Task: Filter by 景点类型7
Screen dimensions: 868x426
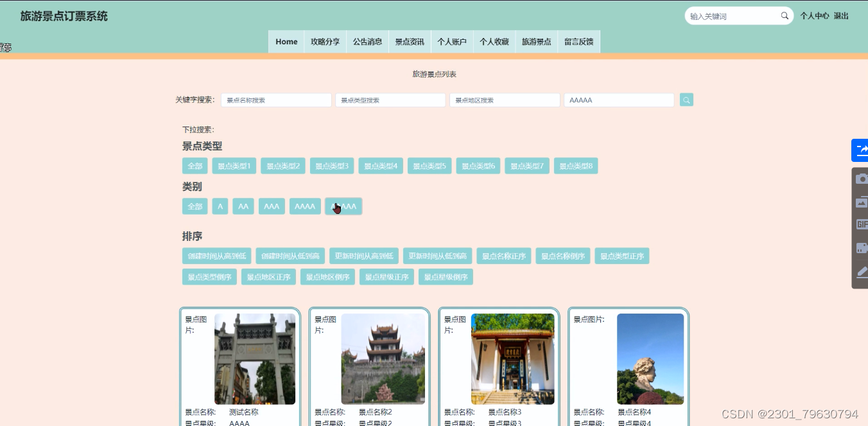Action: click(x=527, y=166)
